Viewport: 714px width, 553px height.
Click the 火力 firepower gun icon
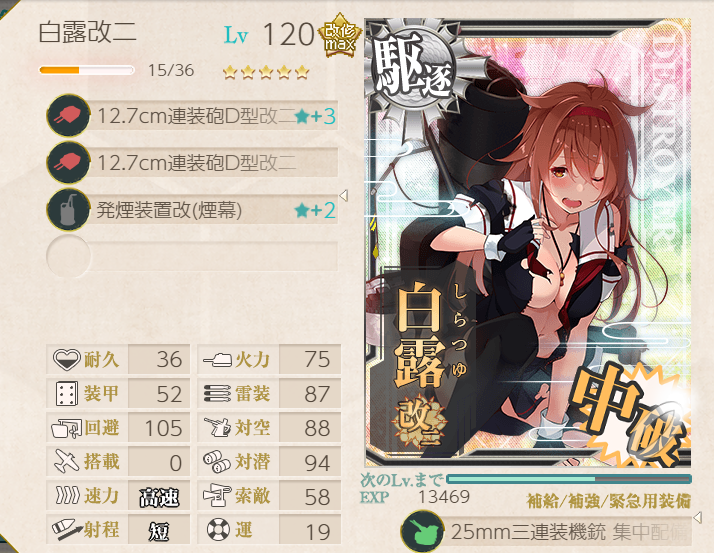[217, 360]
